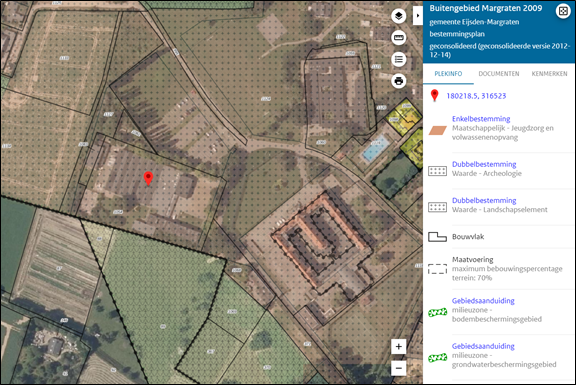Click the orange Maatschappelijk color swatch
Screen dimensions: 576x385
click(438, 130)
